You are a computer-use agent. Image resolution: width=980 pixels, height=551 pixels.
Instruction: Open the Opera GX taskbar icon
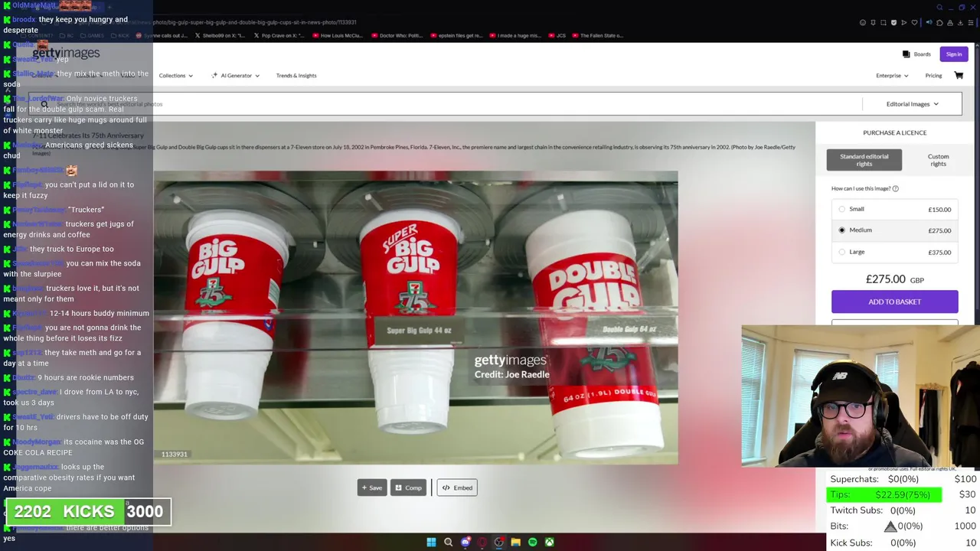pyautogui.click(x=482, y=542)
